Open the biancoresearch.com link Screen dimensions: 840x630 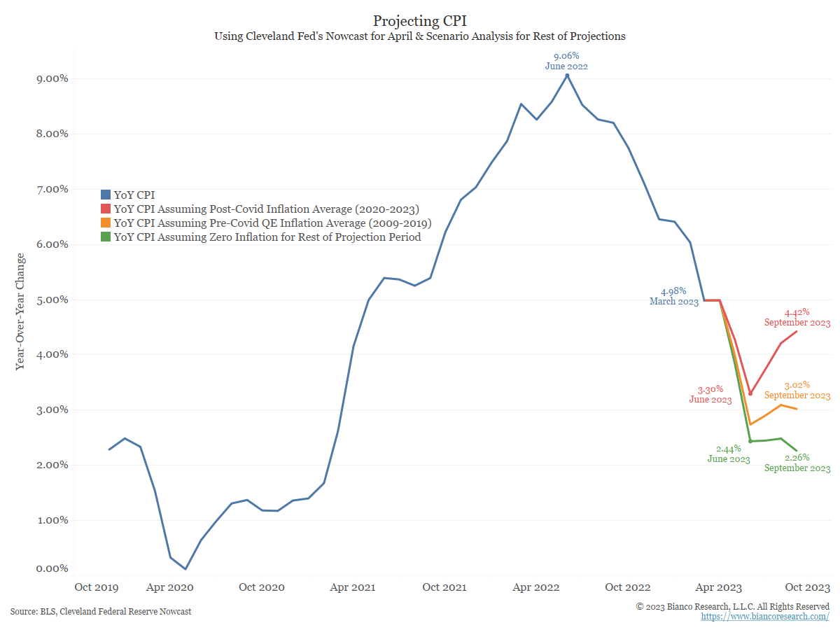coord(765,617)
